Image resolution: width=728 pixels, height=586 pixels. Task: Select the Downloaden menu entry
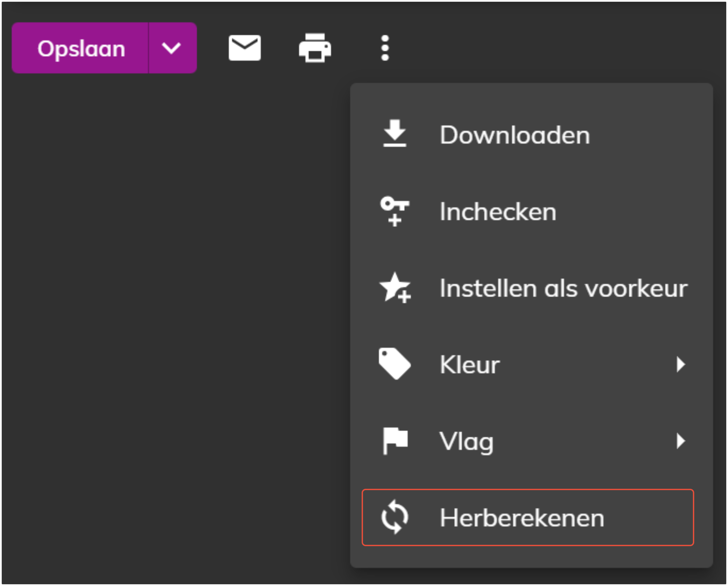point(515,135)
